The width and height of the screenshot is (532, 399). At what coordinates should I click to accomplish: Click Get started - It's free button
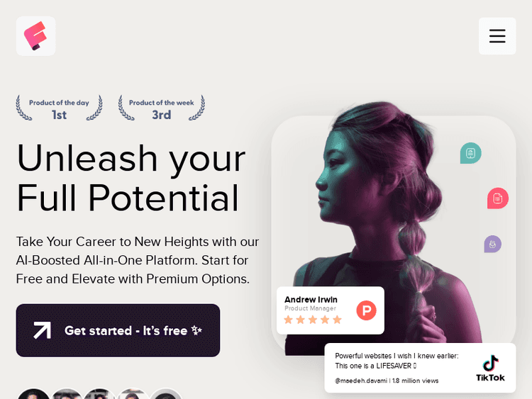tap(118, 330)
